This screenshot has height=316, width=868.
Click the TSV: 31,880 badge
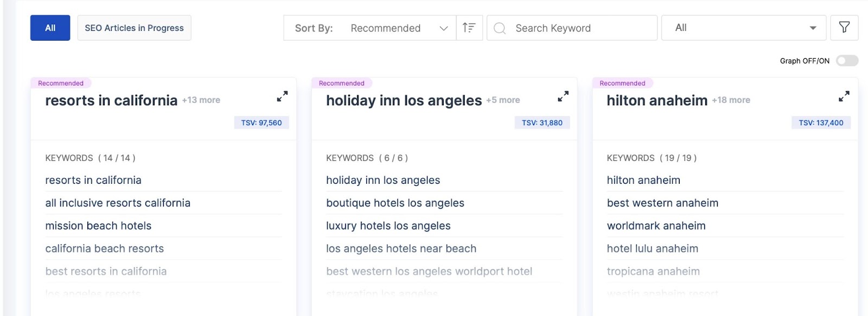coord(542,122)
